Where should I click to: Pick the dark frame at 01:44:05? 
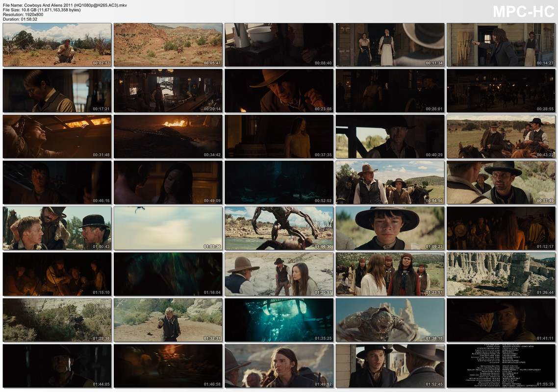coord(57,366)
